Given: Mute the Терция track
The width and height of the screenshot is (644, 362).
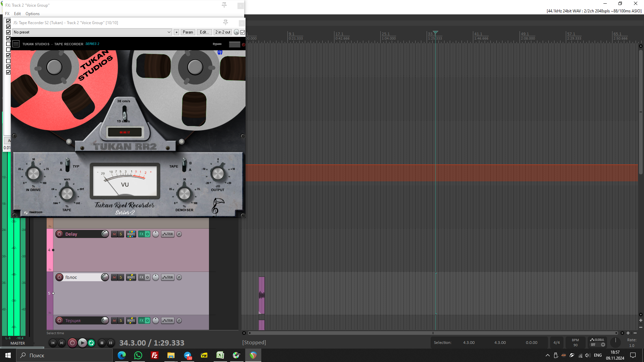Looking at the screenshot, I should 114,320.
